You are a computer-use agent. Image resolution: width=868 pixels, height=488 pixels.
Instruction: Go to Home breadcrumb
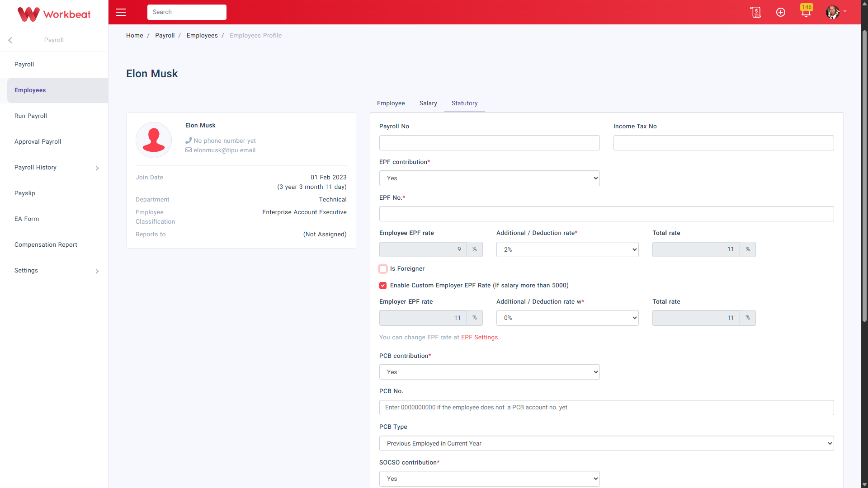tap(134, 36)
